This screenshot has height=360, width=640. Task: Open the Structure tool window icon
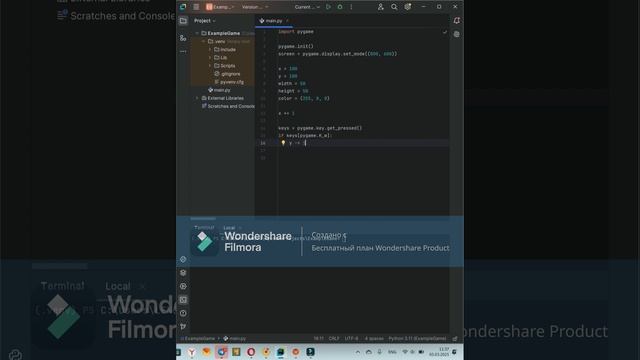183,38
